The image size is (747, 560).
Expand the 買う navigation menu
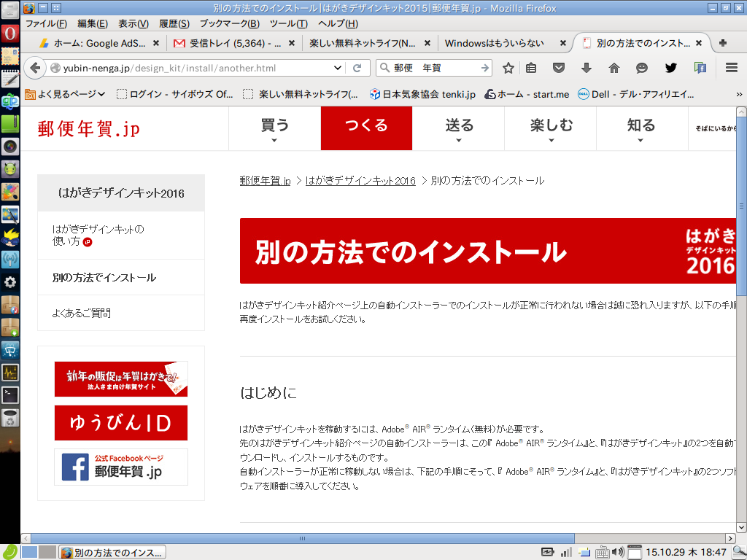pos(275,128)
